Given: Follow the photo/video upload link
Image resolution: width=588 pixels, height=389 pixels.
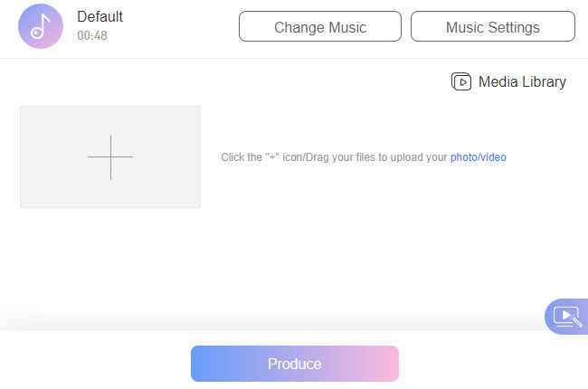Looking at the screenshot, I should tap(479, 157).
